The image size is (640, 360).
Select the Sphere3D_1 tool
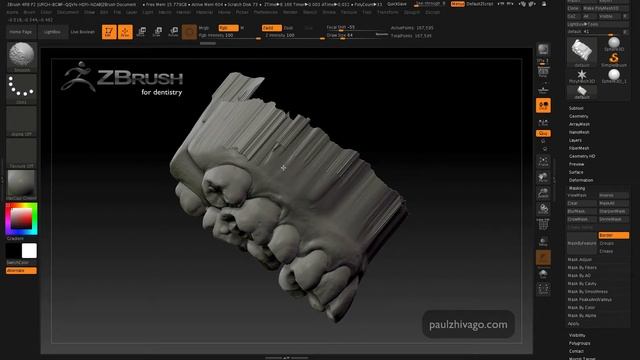[614, 76]
